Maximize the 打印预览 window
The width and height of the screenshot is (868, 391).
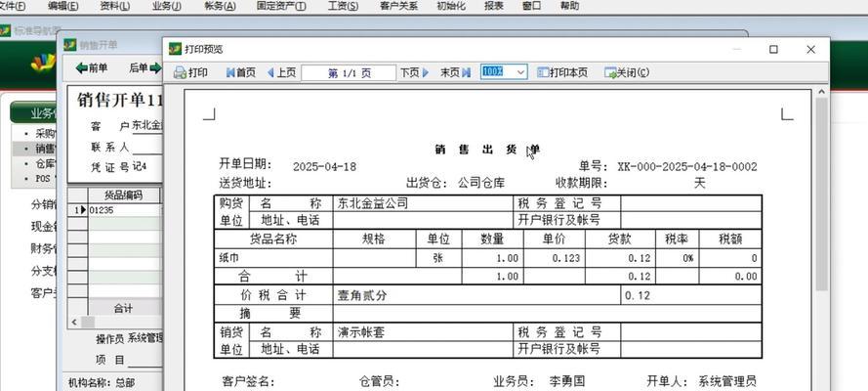pyautogui.click(x=774, y=49)
